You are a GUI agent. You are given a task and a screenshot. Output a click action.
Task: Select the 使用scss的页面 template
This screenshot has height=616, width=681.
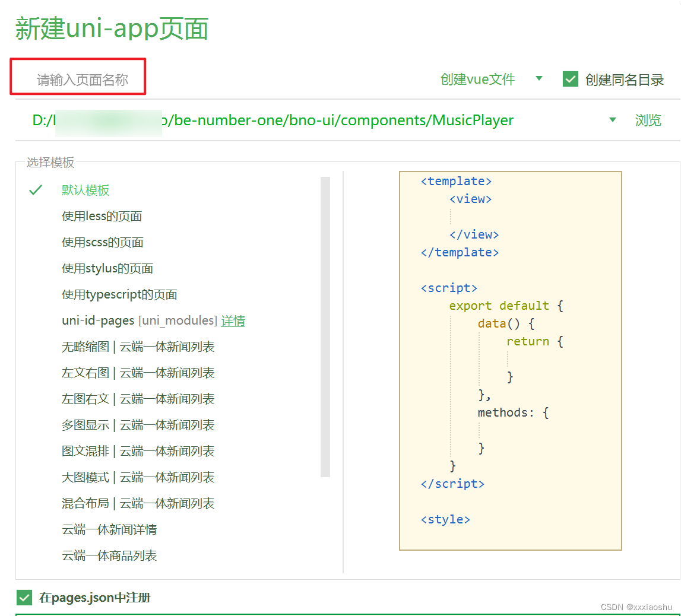tap(102, 242)
